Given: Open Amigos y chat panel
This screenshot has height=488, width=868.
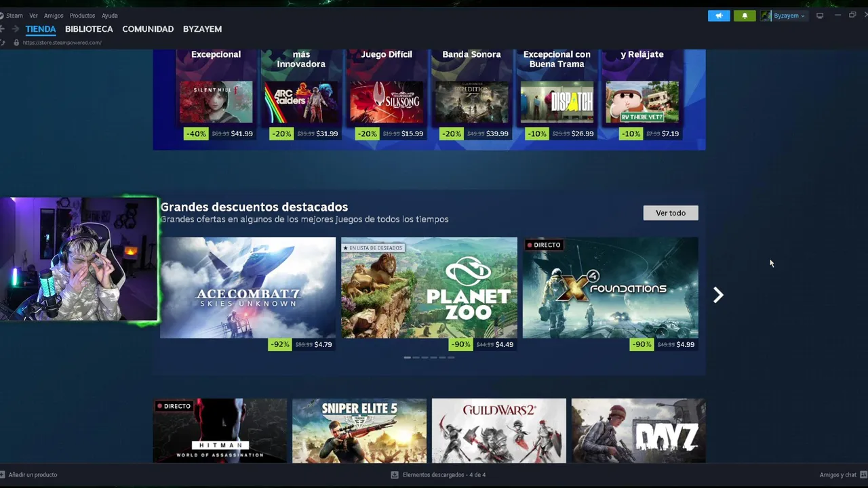Looking at the screenshot, I should coord(838,474).
